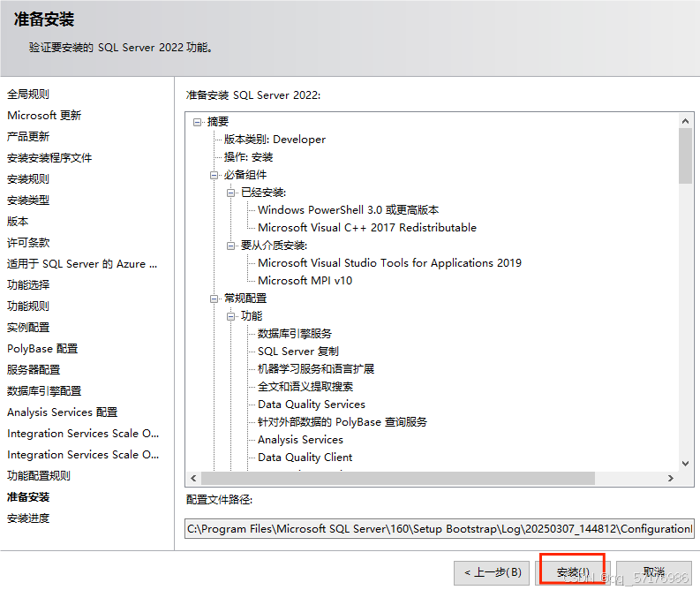This screenshot has height=590, width=700.
Task: Select 针对外部数据的 PolyBase 查询服务 row
Action: (342, 422)
